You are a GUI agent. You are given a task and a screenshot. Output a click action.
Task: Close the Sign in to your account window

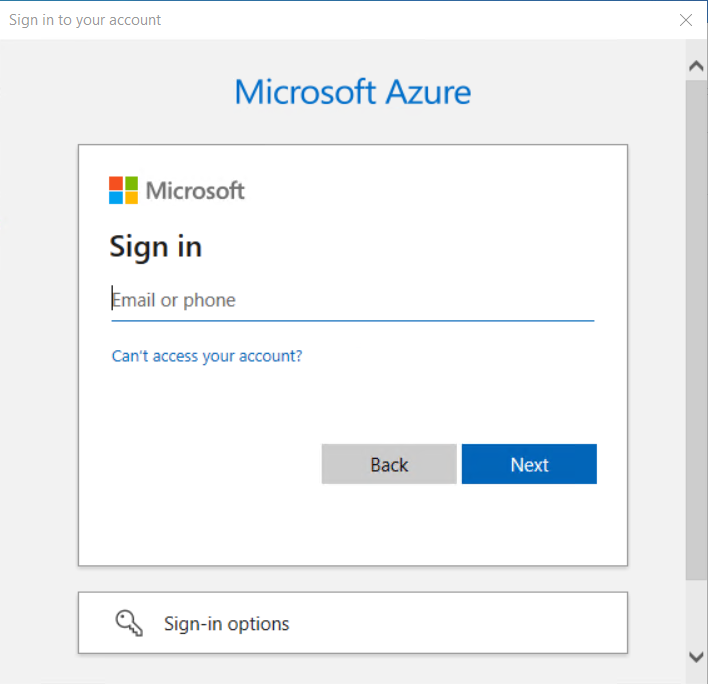click(x=686, y=20)
